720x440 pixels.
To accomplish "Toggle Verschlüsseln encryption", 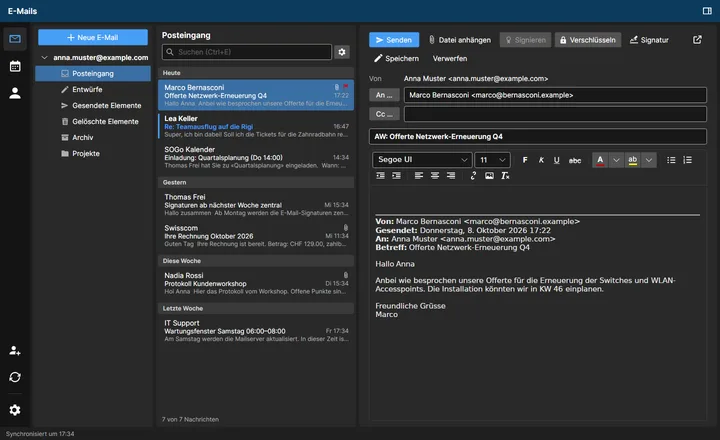I will pyautogui.click(x=588, y=40).
